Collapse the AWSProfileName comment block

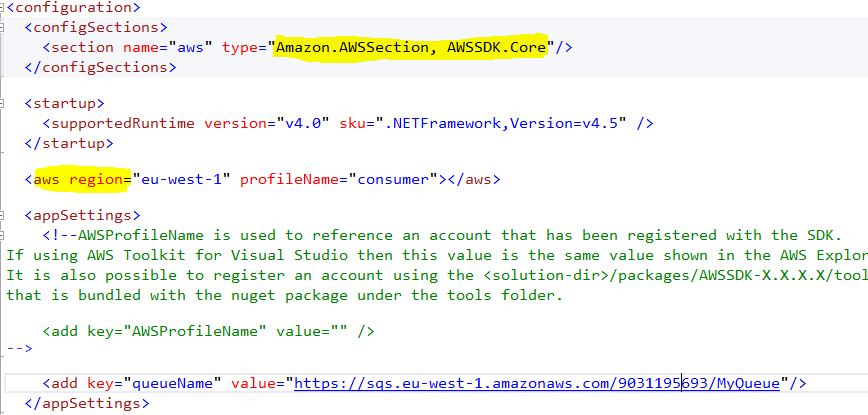pyautogui.click(x=2, y=235)
